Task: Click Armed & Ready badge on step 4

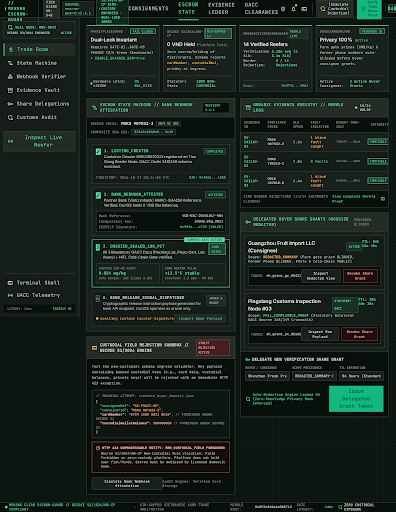Action: (x=216, y=300)
